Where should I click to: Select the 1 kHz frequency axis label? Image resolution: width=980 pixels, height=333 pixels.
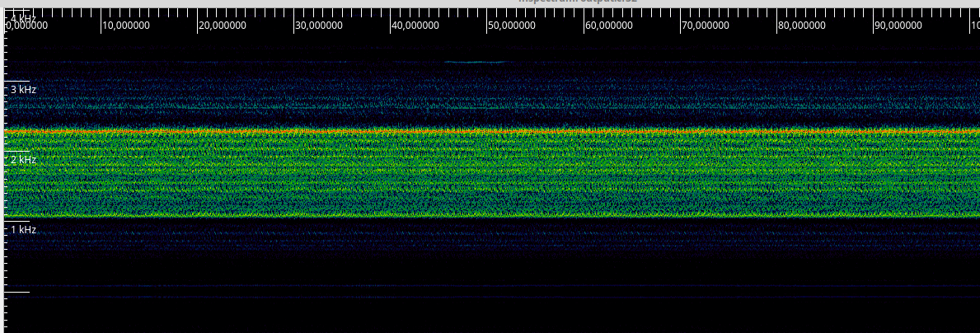click(24, 230)
